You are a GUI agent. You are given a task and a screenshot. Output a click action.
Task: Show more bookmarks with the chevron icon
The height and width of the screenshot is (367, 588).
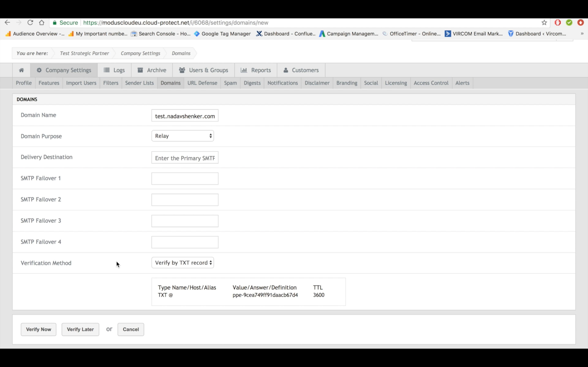pyautogui.click(x=582, y=34)
